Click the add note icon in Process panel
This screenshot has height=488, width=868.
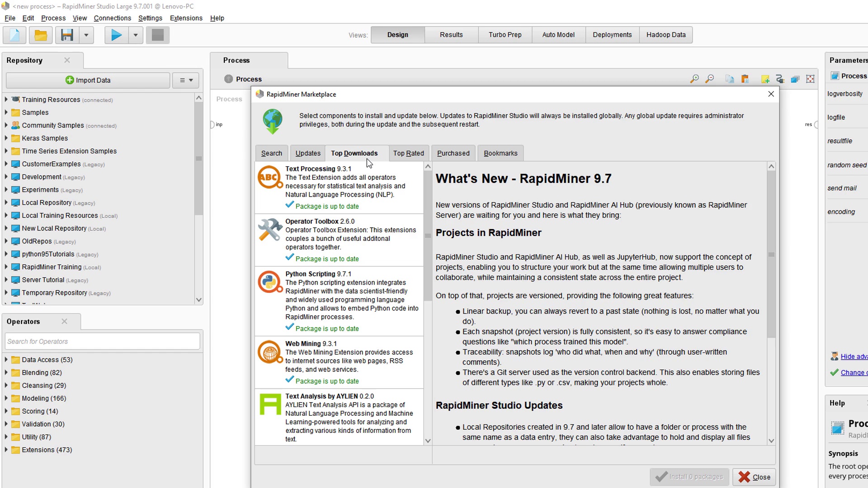click(x=765, y=79)
